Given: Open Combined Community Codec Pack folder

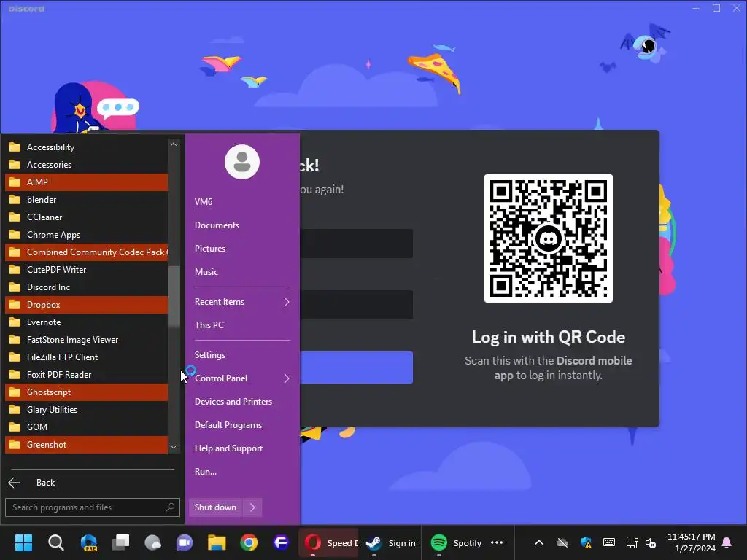Looking at the screenshot, I should (86, 252).
